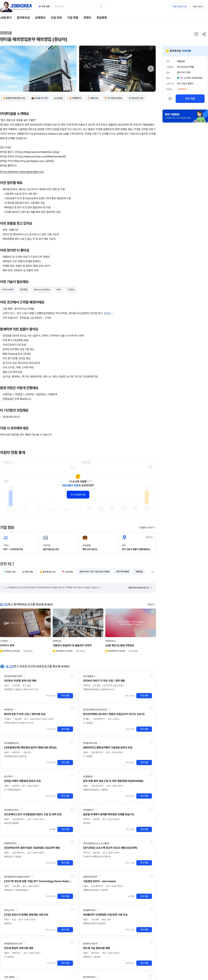Click the Microsoft Office skill chip
The height and width of the screenshot is (980, 208).
pos(42,290)
